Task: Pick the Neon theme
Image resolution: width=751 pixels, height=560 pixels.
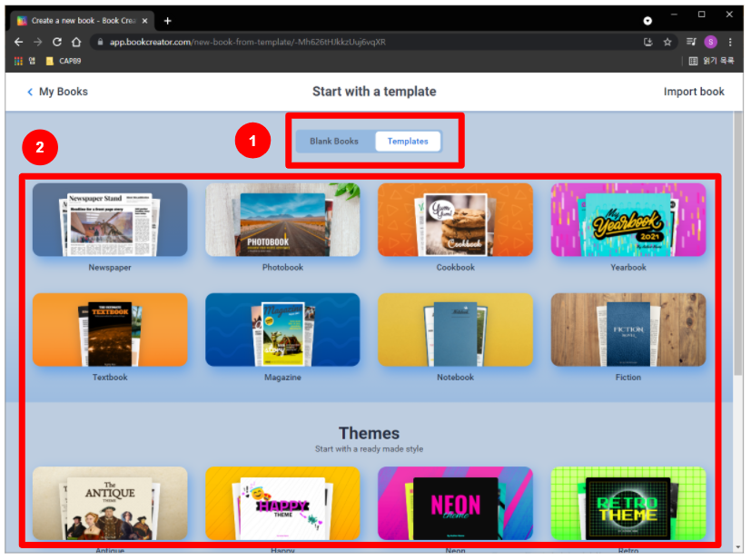Action: click(455, 504)
